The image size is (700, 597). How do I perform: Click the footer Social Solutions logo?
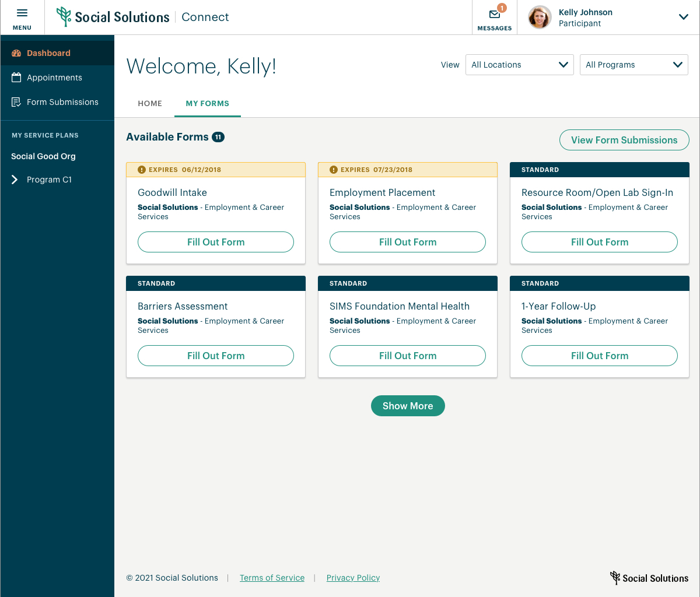pyautogui.click(x=649, y=578)
